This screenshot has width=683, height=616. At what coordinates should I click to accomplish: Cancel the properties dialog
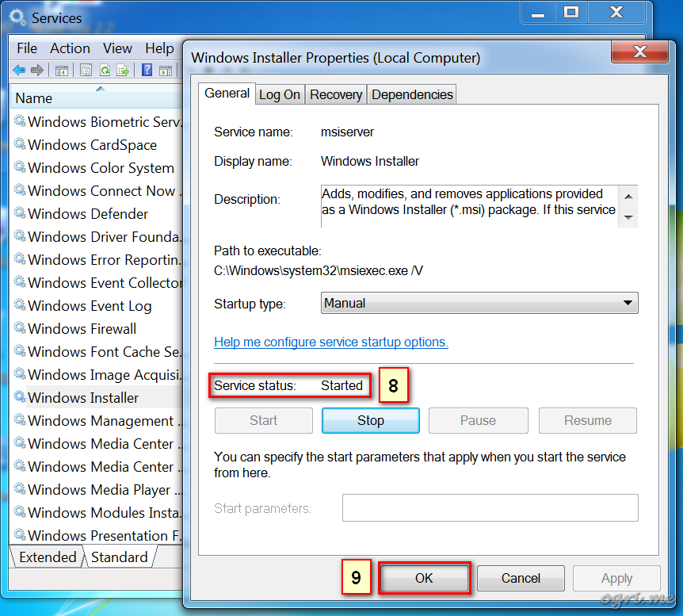coord(521,578)
